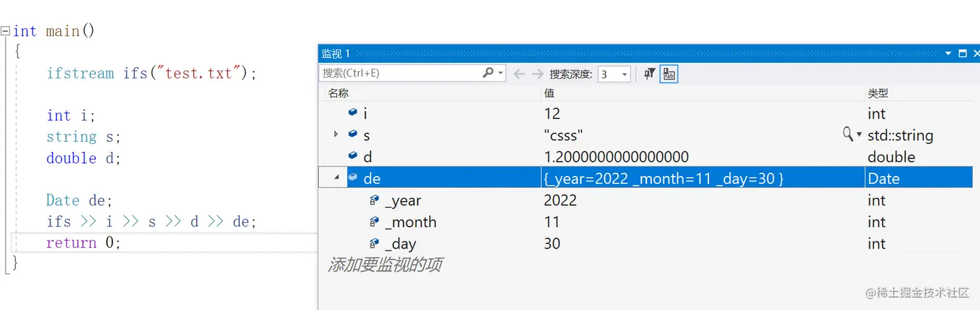Open the search options dropdown arrow
This screenshot has width=980, height=310.
[500, 74]
